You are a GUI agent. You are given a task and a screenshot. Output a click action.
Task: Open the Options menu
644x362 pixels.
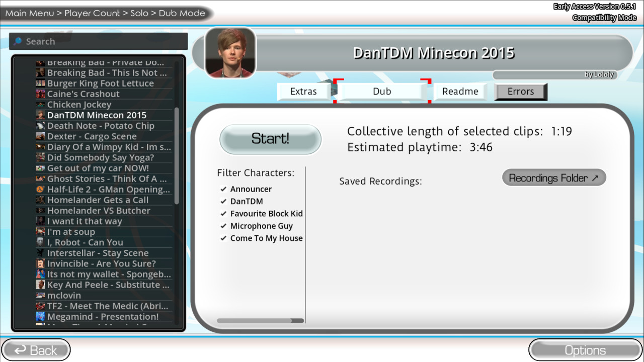(585, 350)
